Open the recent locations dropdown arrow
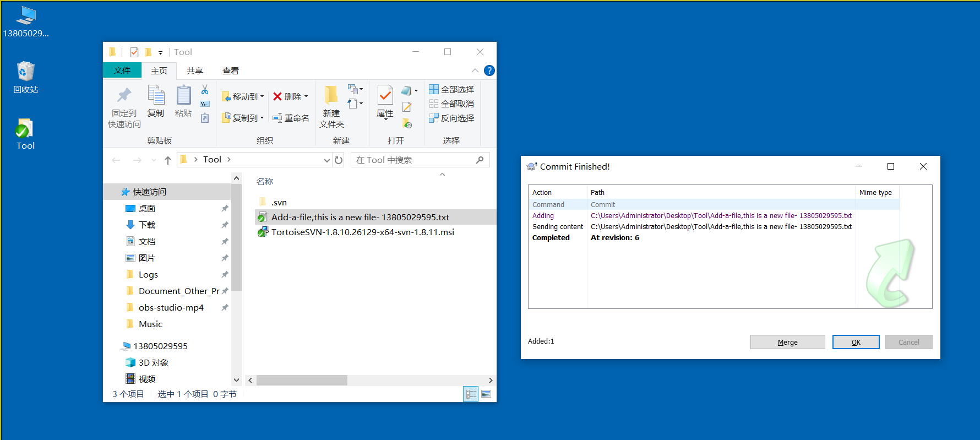This screenshot has width=980, height=440. (x=154, y=160)
